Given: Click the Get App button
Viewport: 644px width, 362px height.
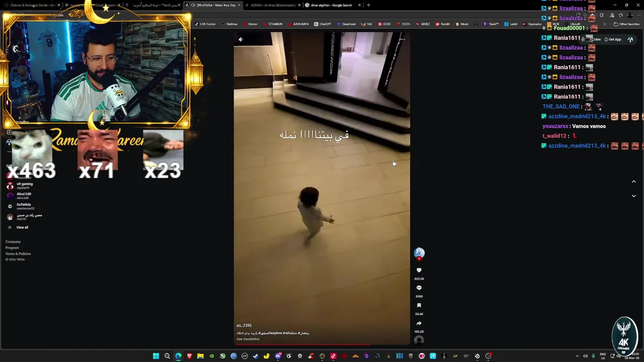Looking at the screenshot, I should [x=612, y=39].
